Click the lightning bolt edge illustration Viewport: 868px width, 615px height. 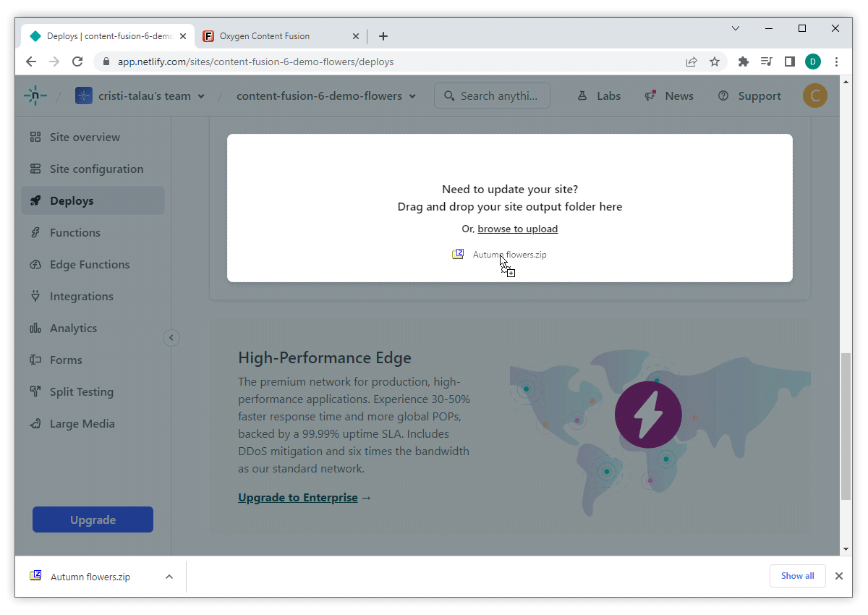point(648,415)
